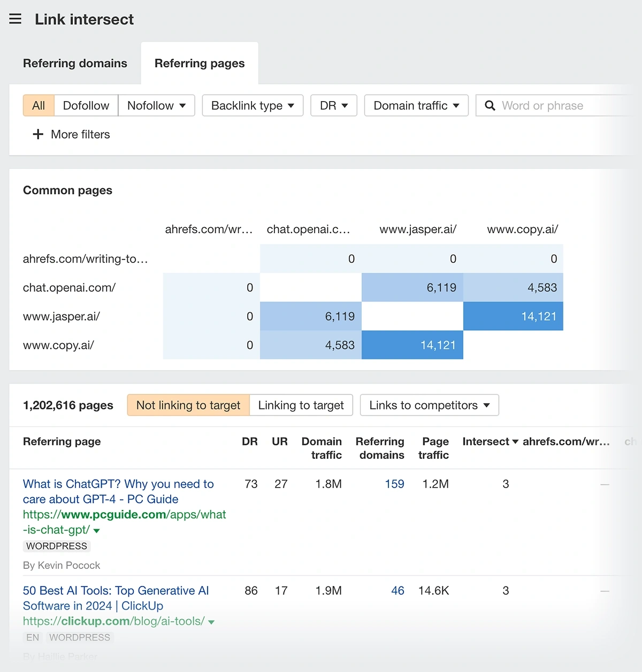Click Common pages heading
642x672 pixels.
point(67,190)
